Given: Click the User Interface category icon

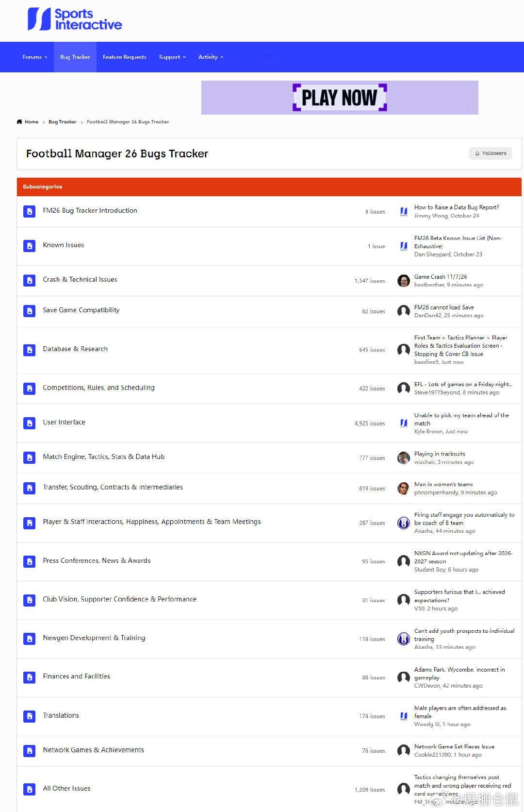Looking at the screenshot, I should coord(30,423).
